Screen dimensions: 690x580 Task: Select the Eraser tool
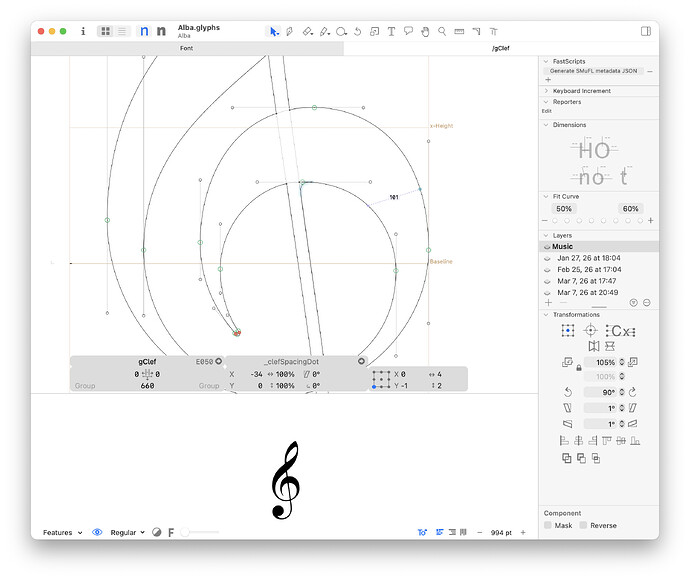point(307,32)
